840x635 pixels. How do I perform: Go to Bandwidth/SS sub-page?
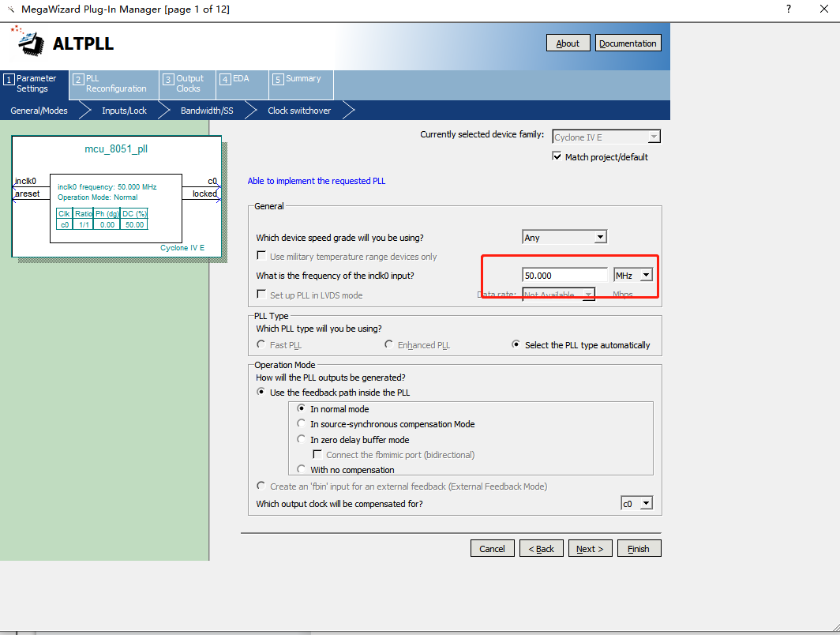click(207, 111)
